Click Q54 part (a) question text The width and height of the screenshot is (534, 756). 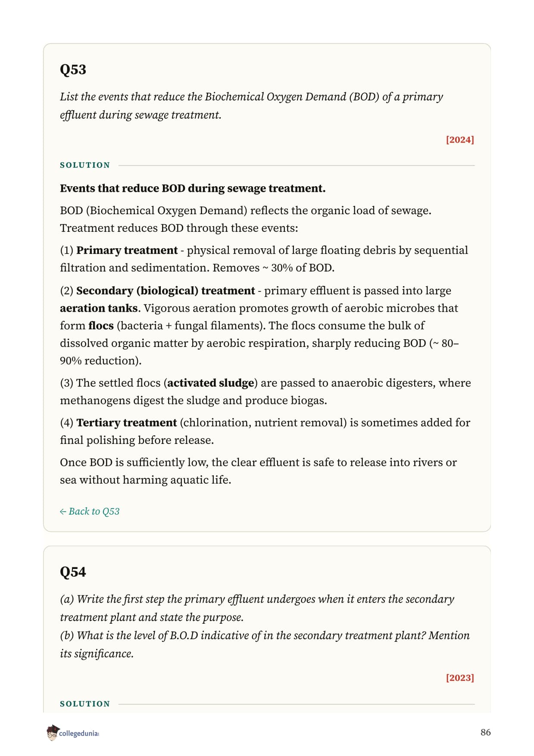coord(257,608)
